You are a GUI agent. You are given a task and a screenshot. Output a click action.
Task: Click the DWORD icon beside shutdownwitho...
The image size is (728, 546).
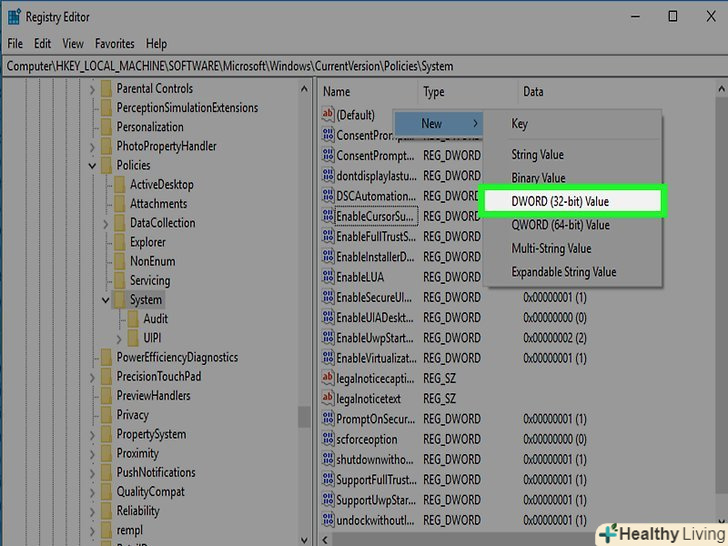click(328, 459)
